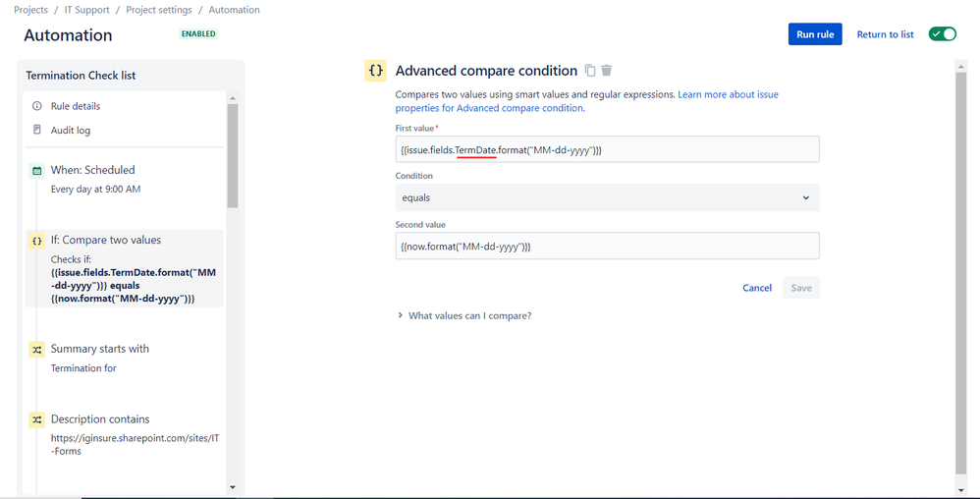
Task: Click the duplicate component icon
Action: click(590, 70)
